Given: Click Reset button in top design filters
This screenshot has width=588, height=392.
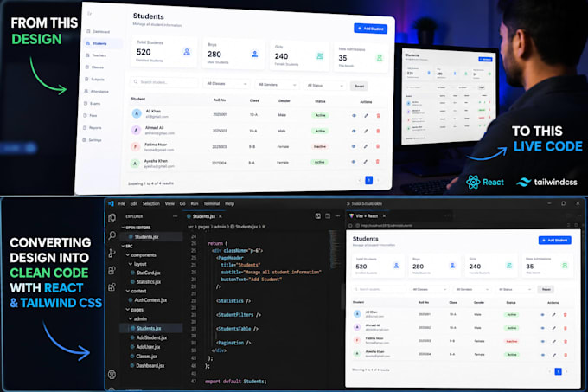Looking at the screenshot, I should click(359, 87).
